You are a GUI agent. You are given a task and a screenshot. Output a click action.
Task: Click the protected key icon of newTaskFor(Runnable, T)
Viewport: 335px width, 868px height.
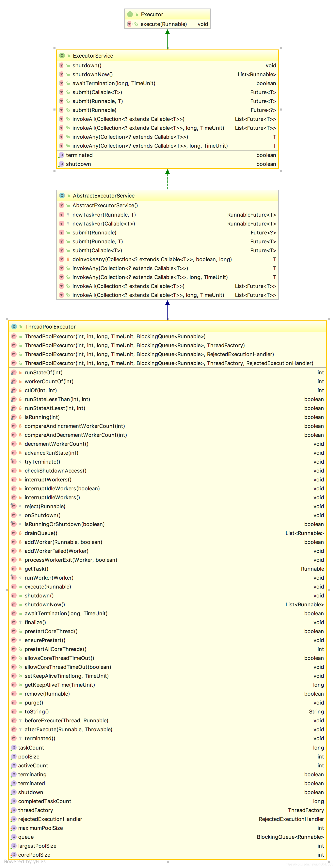(x=68, y=215)
